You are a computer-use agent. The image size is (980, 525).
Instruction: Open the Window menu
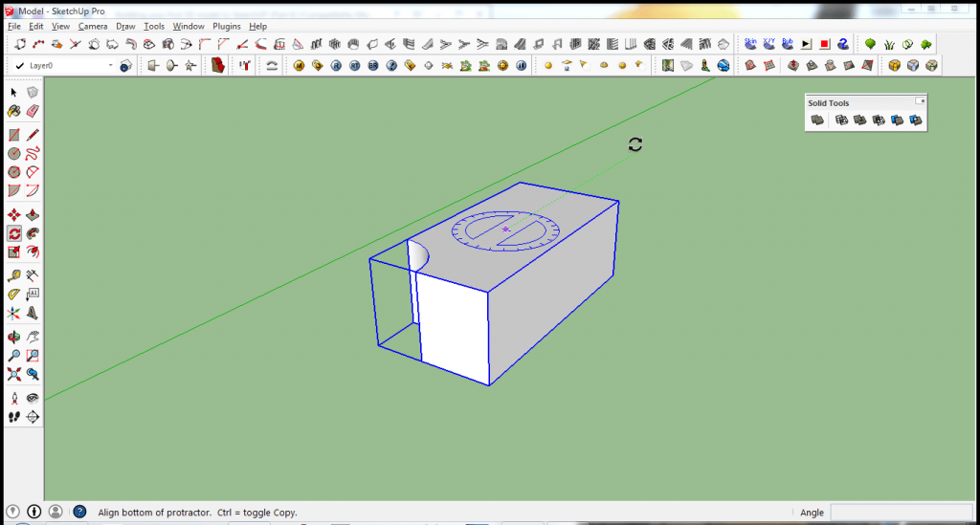[x=189, y=26]
